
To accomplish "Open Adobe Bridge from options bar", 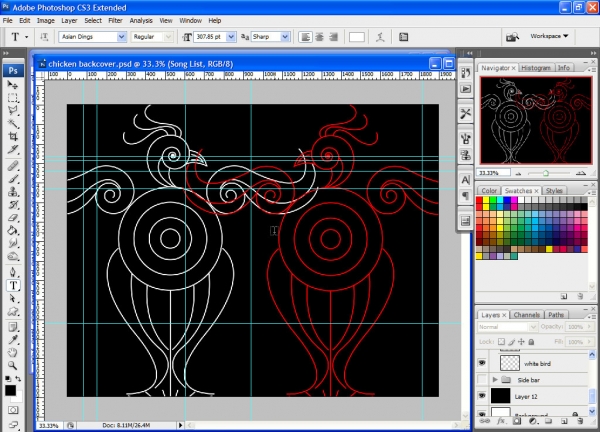I will [x=512, y=37].
